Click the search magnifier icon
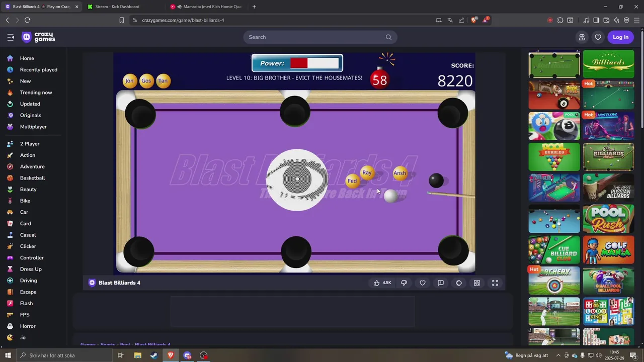The width and height of the screenshot is (644, 362). tap(388, 37)
